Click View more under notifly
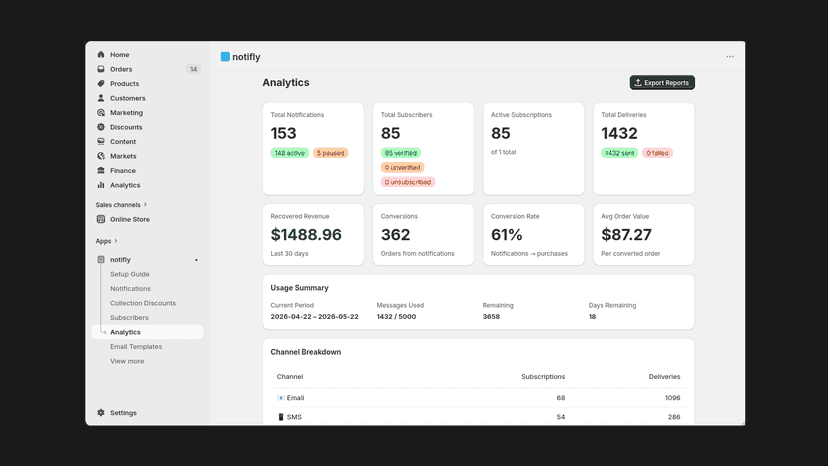This screenshot has width=828, height=466. 127,361
